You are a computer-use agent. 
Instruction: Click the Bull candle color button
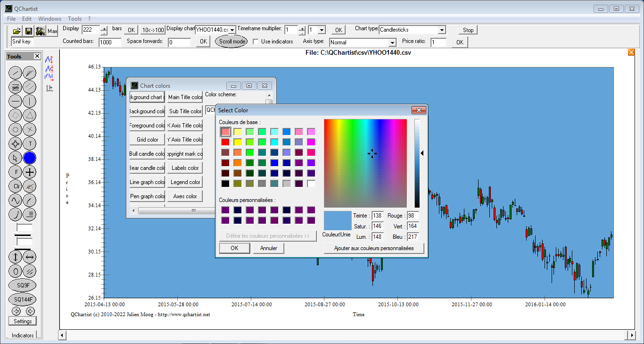(147, 154)
